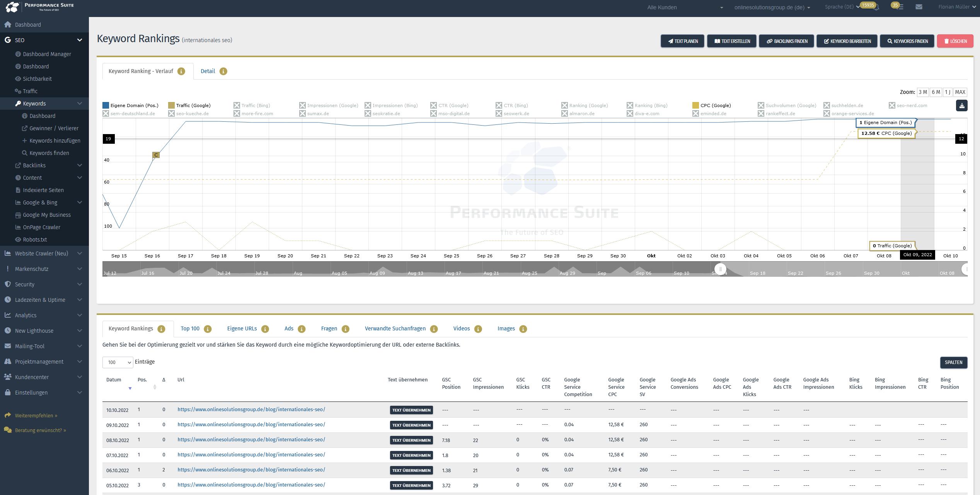Open Sprache (DE) language dropdown
This screenshot has height=495, width=980.
click(842, 7)
